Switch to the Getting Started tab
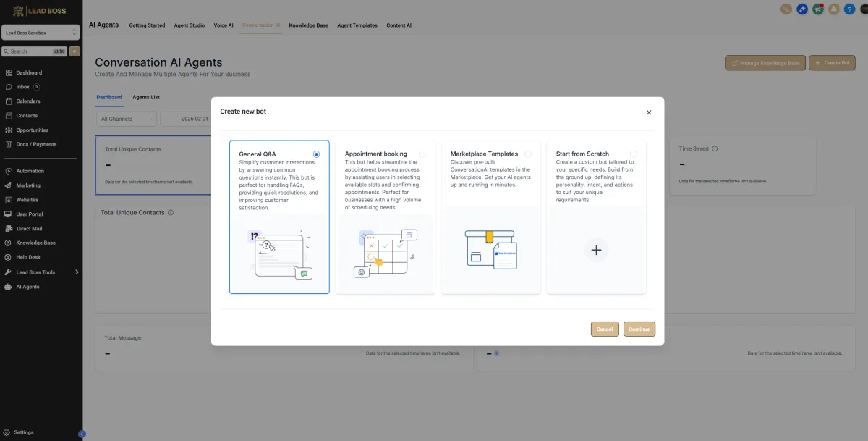The image size is (868, 441). click(x=147, y=25)
